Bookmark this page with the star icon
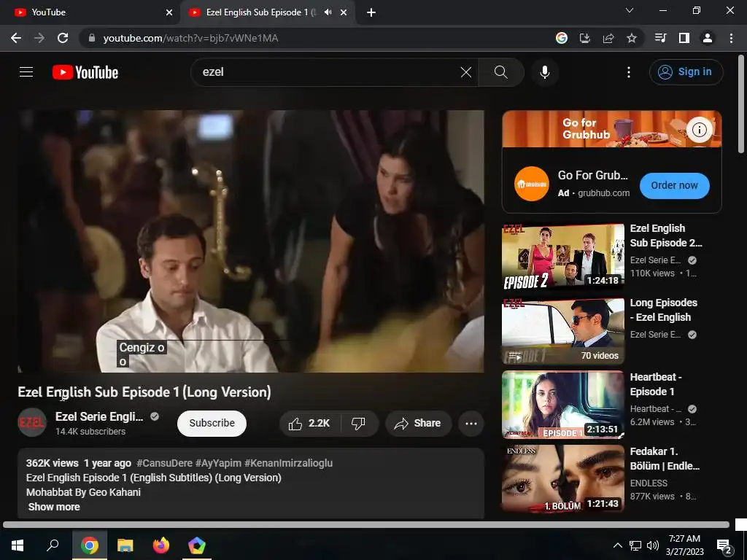The height and width of the screenshot is (560, 747). (x=632, y=38)
